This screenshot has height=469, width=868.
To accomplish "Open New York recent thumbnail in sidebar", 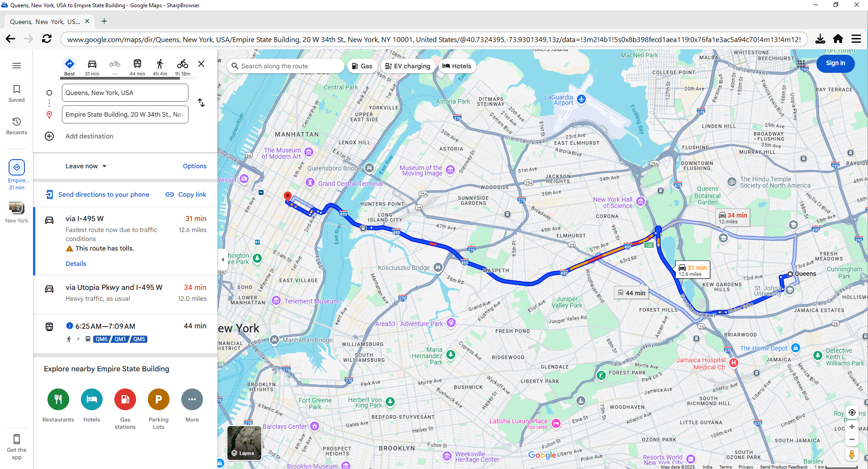I will click(x=17, y=213).
